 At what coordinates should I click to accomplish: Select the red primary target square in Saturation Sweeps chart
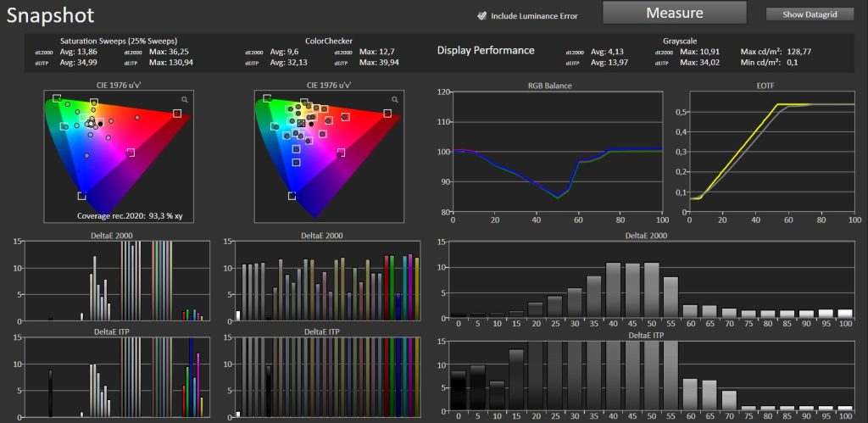click(x=177, y=114)
